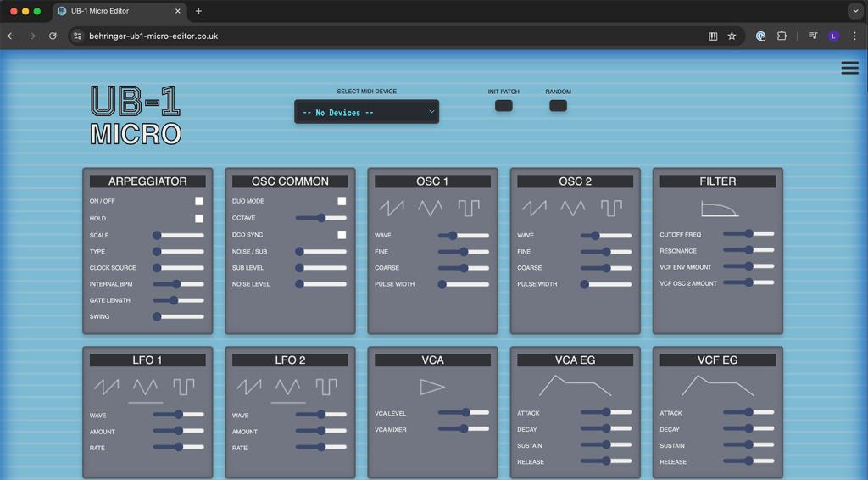Select the triangle waveform in OSC 2
The image size is (868, 480).
point(572,208)
